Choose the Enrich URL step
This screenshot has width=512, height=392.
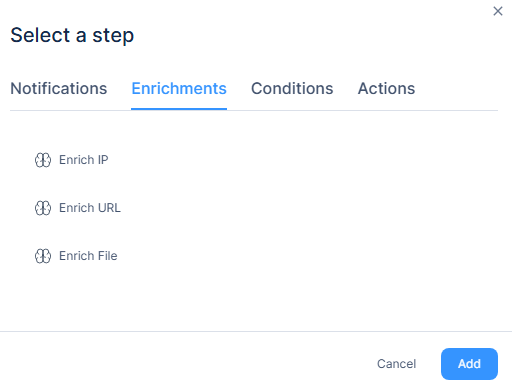[x=78, y=208]
